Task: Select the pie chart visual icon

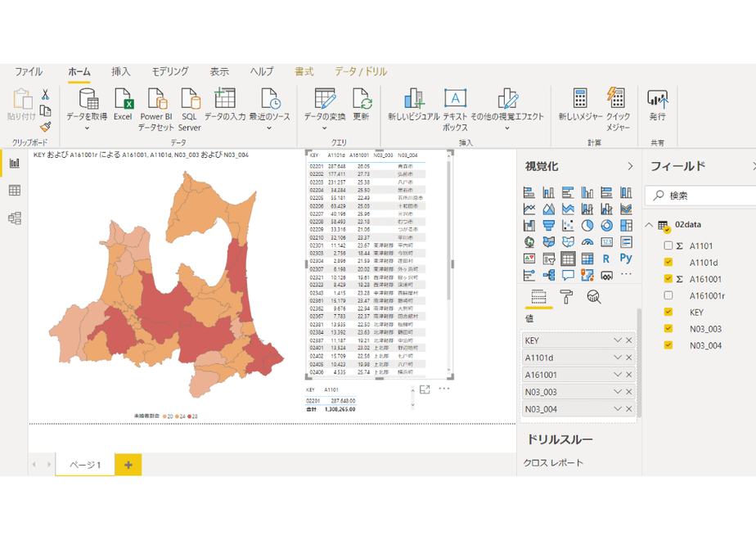Action: 587,225
